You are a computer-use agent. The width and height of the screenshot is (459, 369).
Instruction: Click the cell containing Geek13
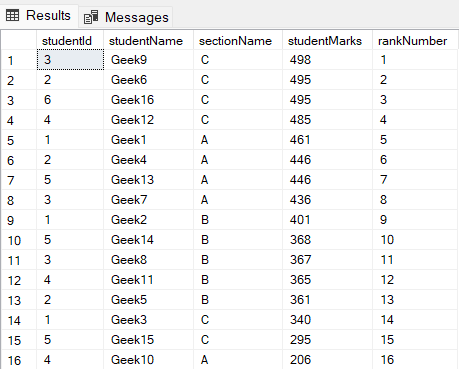pyautogui.click(x=149, y=180)
